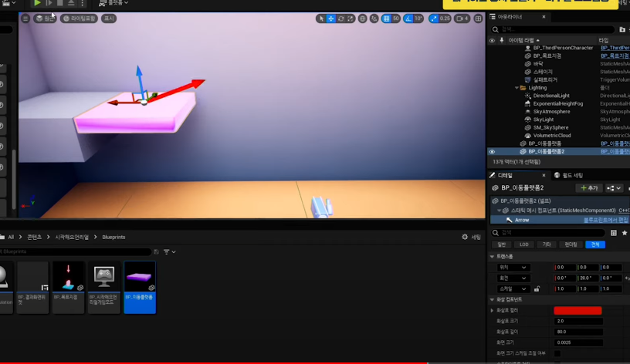Image resolution: width=630 pixels, height=364 pixels.
Task: Change the rotation snap value 10°
Action: 418,19
